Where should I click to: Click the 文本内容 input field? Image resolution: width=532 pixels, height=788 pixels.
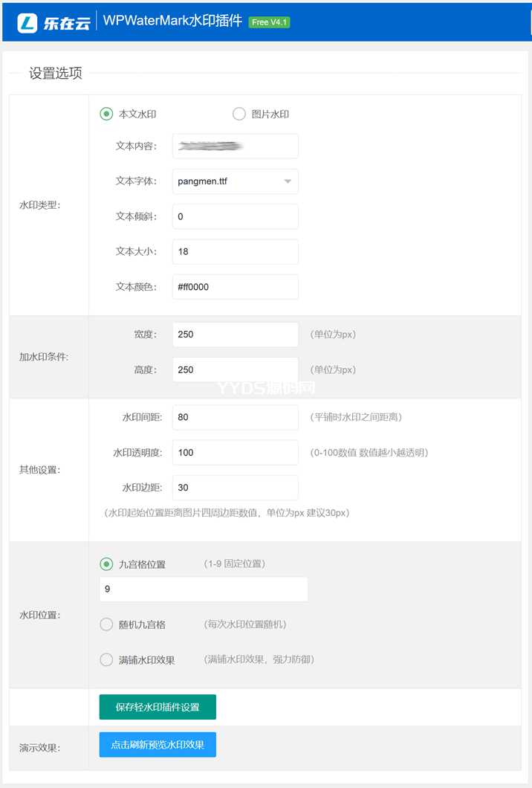click(235, 146)
